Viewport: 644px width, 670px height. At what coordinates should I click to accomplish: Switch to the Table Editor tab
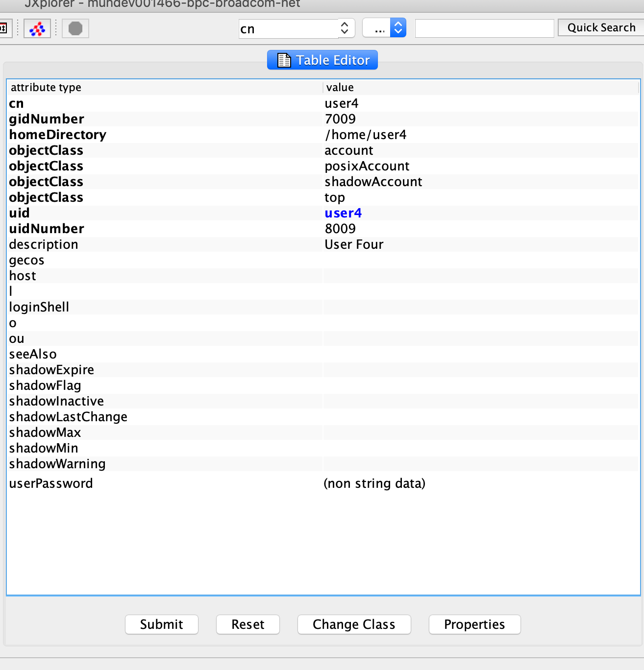click(x=322, y=60)
